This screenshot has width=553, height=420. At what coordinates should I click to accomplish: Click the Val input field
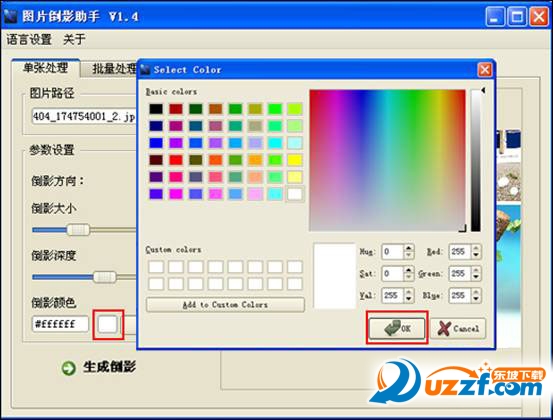[x=392, y=296]
